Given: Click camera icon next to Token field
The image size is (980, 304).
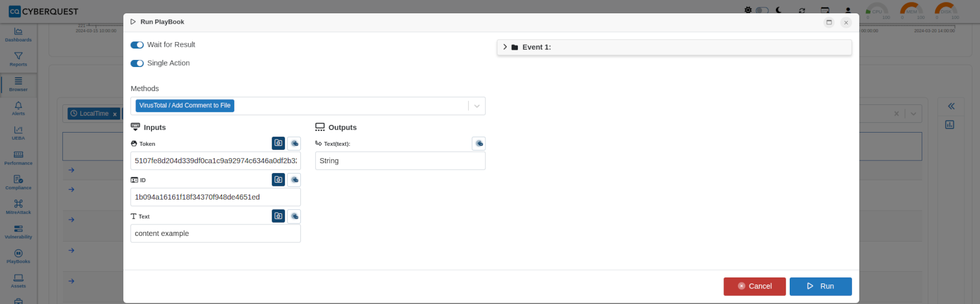Looking at the screenshot, I should pos(278,143).
